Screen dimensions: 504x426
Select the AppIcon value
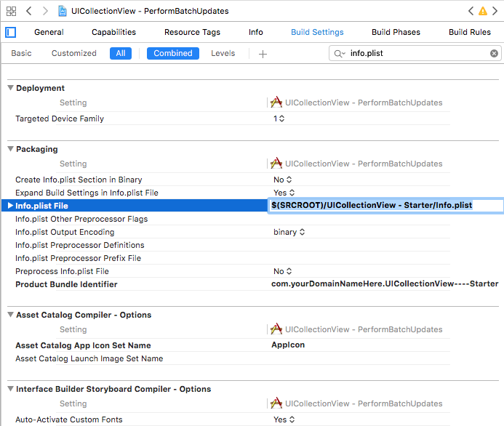(288, 345)
